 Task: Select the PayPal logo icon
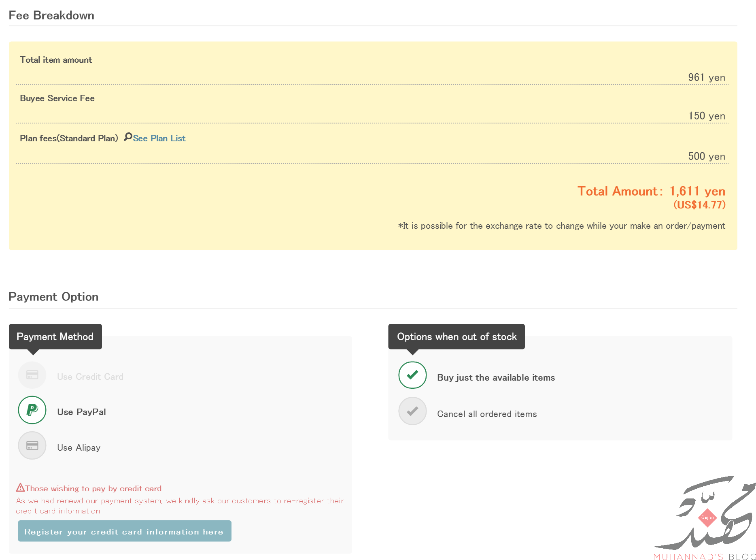(32, 410)
